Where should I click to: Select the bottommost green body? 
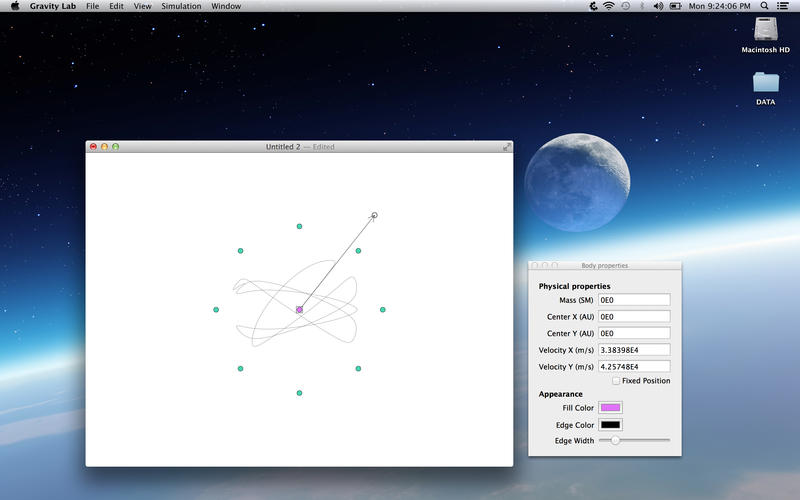tap(299, 393)
